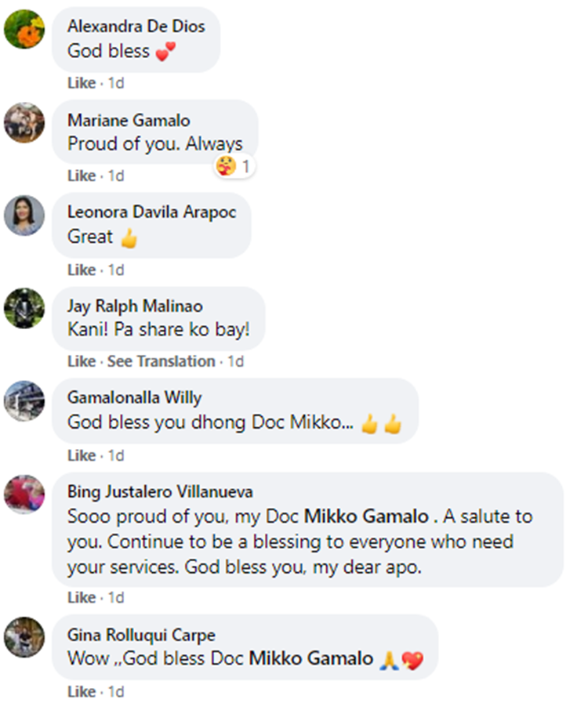Viewport: 588px width, 703px height.
Task: Like Bing Justalero Villanueva's comment
Action: click(x=81, y=598)
